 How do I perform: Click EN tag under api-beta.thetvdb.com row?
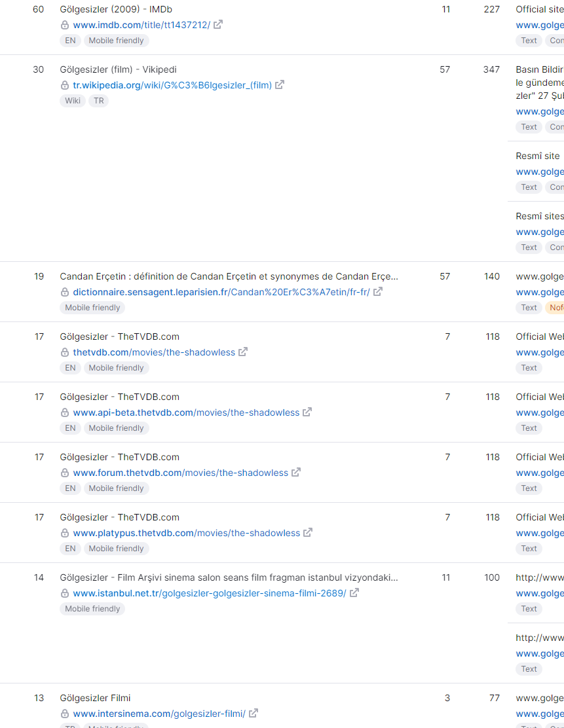coord(70,428)
